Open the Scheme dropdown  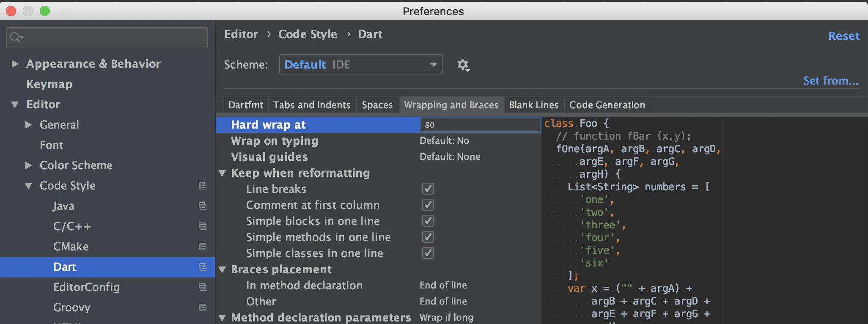tap(361, 64)
